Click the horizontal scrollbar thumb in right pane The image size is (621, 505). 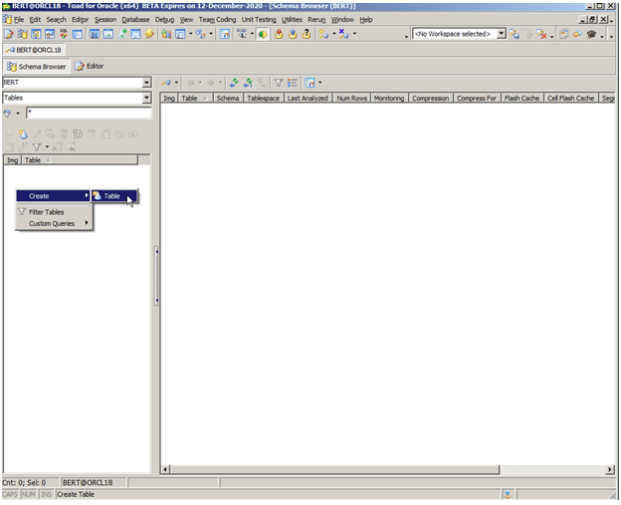pyautogui.click(x=335, y=469)
